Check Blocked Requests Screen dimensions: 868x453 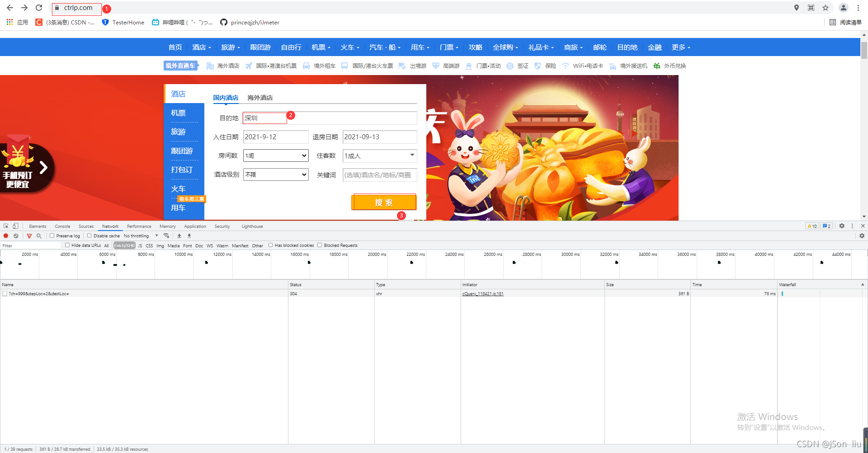pos(320,245)
